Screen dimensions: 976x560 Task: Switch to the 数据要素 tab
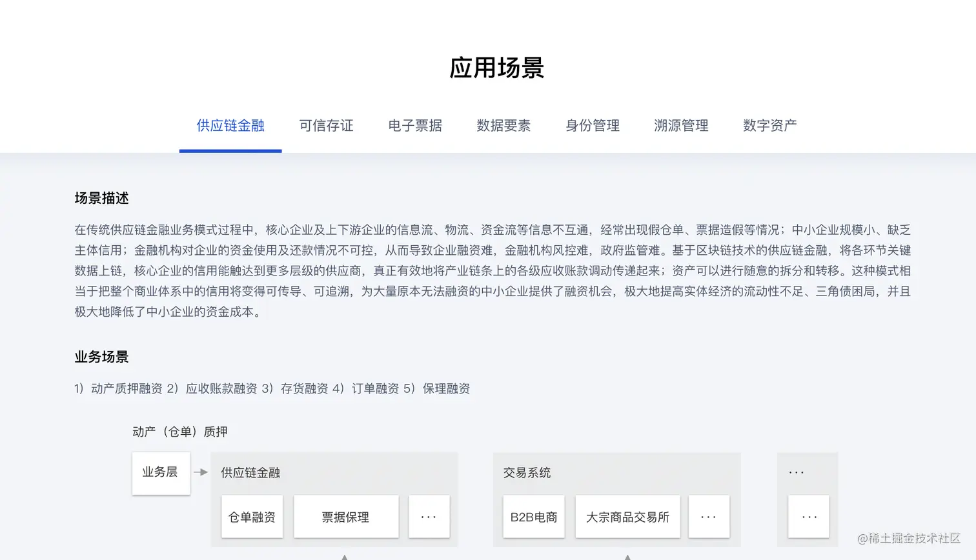[503, 126]
